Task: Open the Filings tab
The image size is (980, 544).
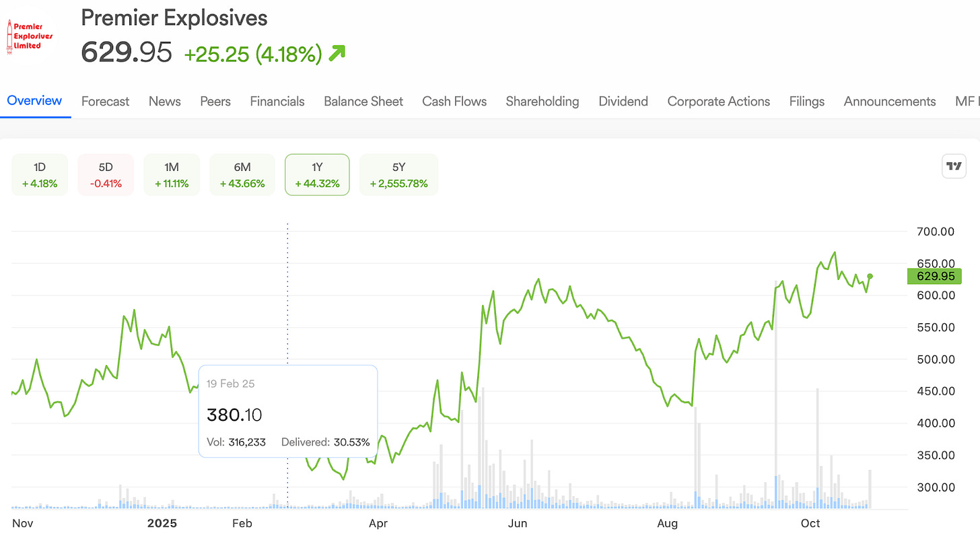Action: (x=807, y=102)
